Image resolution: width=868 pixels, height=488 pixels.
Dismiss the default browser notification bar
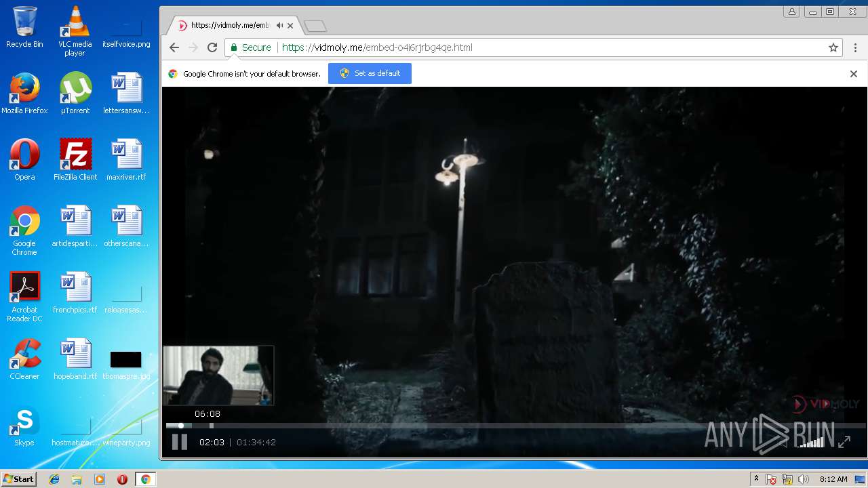(x=854, y=74)
